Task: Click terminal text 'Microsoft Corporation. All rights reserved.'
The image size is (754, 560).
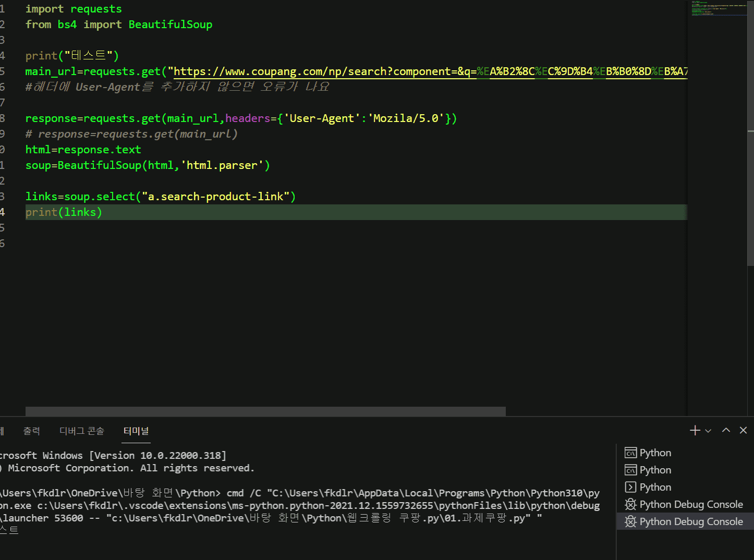Action: point(131,468)
